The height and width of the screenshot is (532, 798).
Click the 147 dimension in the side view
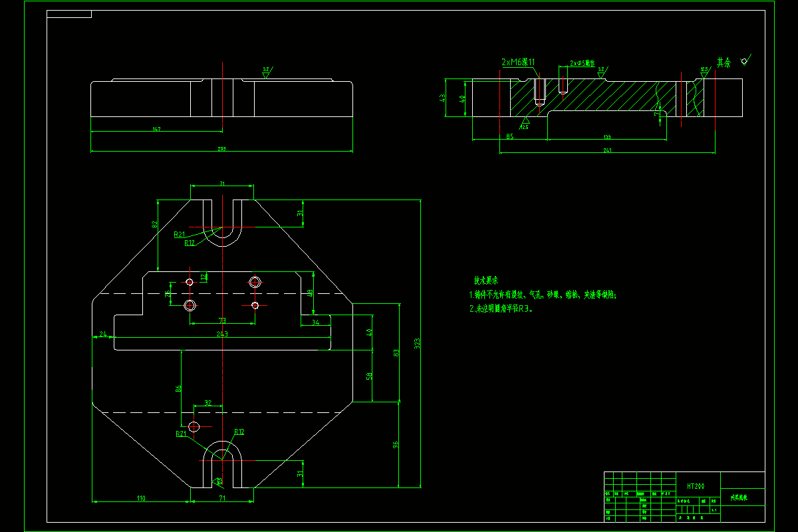point(157,129)
